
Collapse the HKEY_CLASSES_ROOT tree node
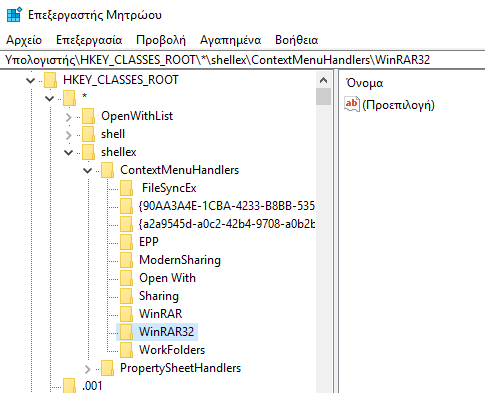tap(31, 80)
